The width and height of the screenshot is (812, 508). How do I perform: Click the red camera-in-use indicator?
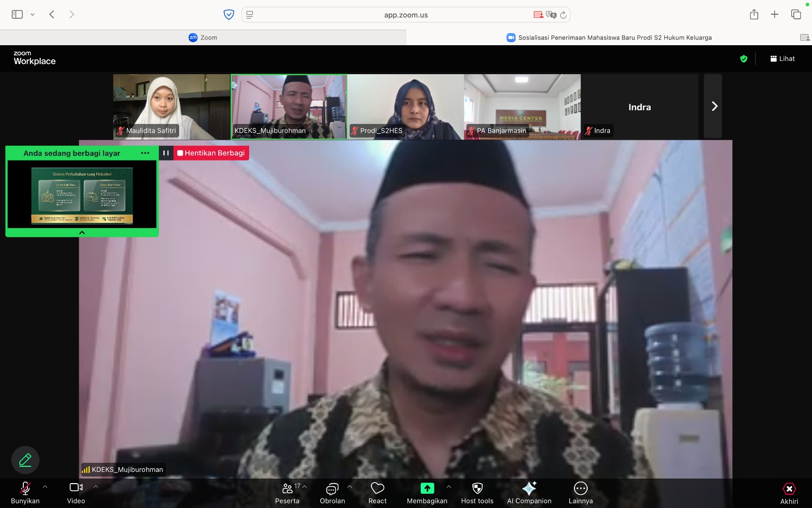click(x=538, y=15)
